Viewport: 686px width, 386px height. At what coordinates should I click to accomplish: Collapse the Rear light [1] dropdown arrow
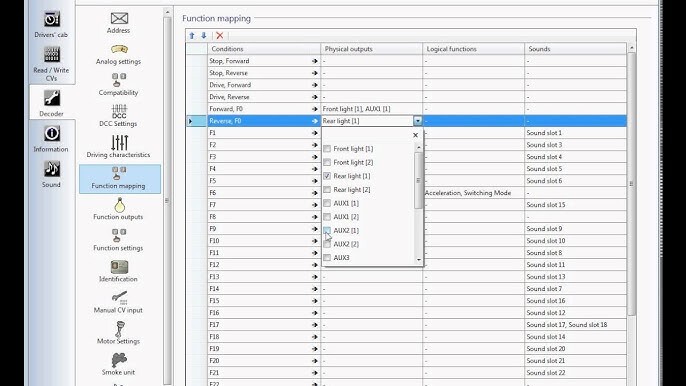[418, 121]
